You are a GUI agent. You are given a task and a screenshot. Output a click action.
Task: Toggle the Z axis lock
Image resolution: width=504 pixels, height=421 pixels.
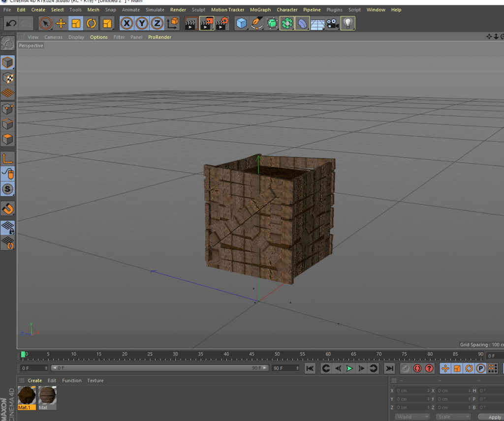click(x=157, y=23)
